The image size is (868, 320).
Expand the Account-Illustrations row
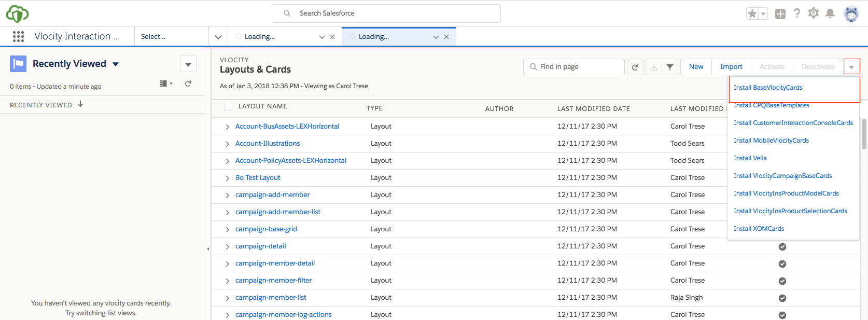pos(227,144)
